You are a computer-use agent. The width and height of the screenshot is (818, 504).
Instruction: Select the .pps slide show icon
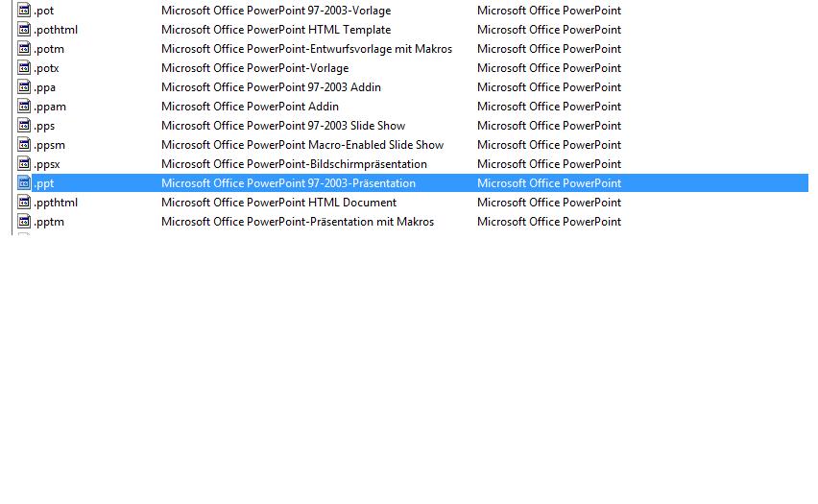pyautogui.click(x=24, y=125)
